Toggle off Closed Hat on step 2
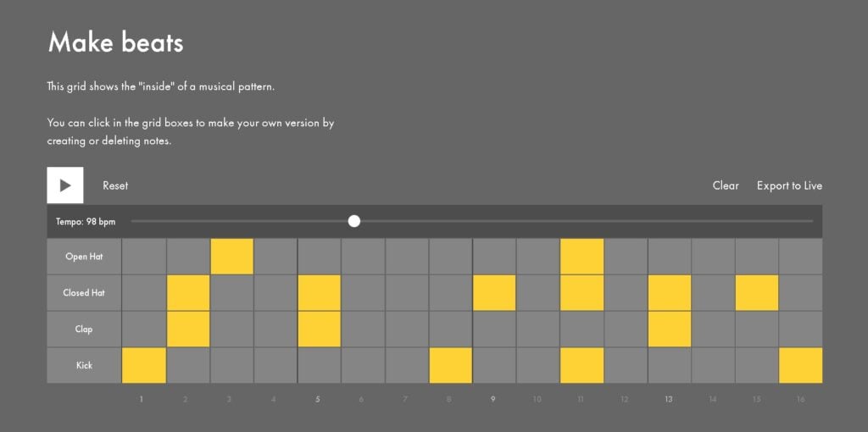The image size is (868, 432). click(x=188, y=292)
